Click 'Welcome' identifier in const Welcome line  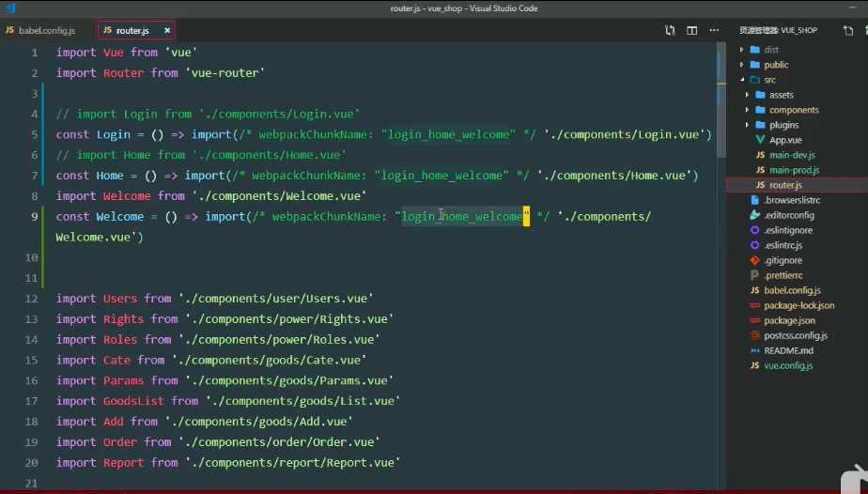(119, 217)
